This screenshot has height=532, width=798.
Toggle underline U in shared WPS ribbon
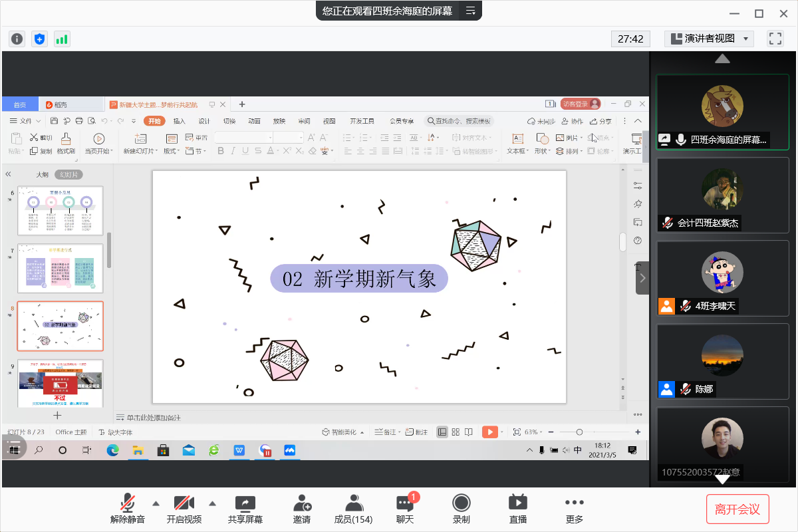point(245,152)
